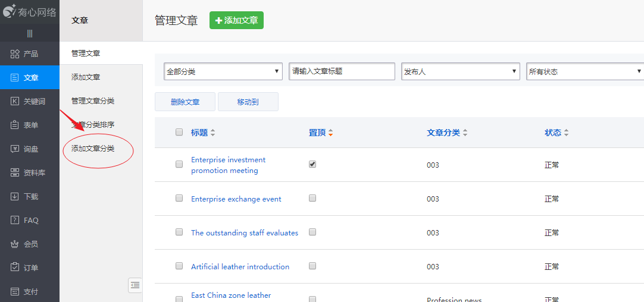
Task: Expand the 发布人 publisher dropdown
Action: (x=460, y=71)
